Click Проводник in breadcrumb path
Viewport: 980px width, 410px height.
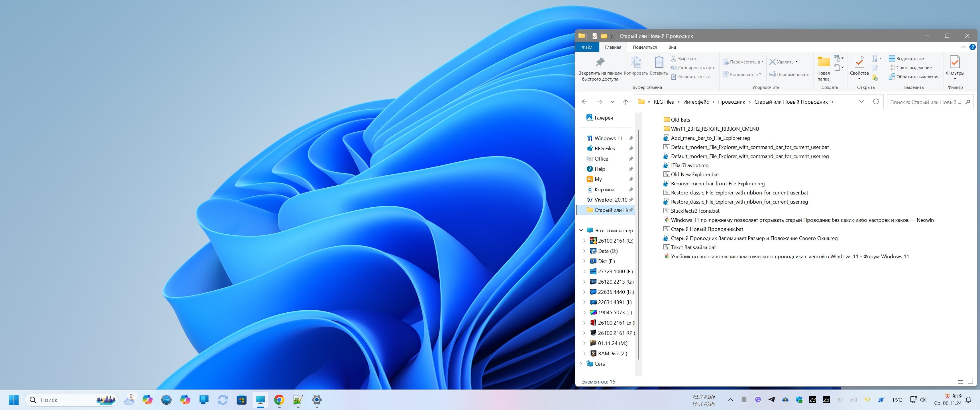point(731,102)
